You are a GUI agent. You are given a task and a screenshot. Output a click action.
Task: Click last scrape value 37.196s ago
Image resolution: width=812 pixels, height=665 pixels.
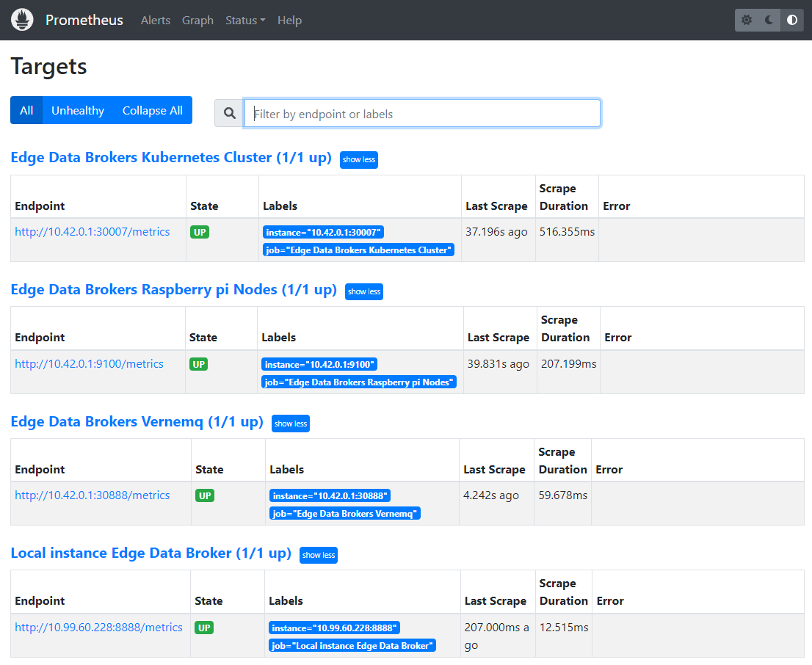[x=496, y=231]
